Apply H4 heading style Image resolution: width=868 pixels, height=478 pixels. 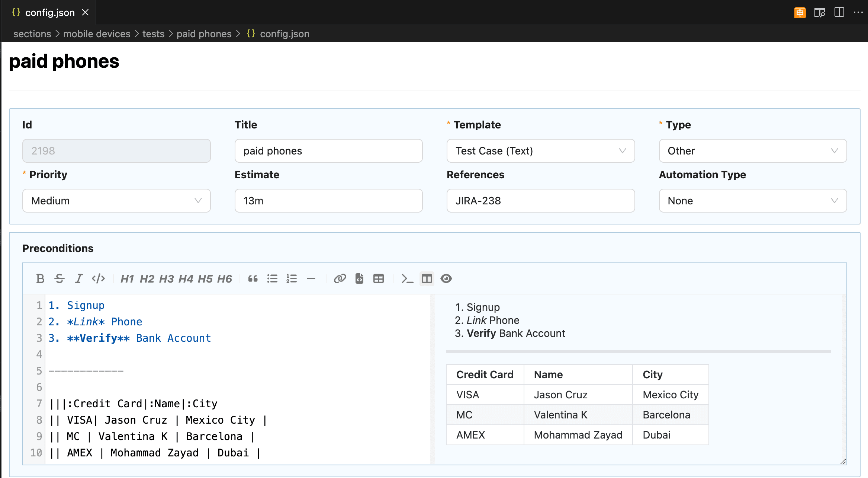coord(186,278)
